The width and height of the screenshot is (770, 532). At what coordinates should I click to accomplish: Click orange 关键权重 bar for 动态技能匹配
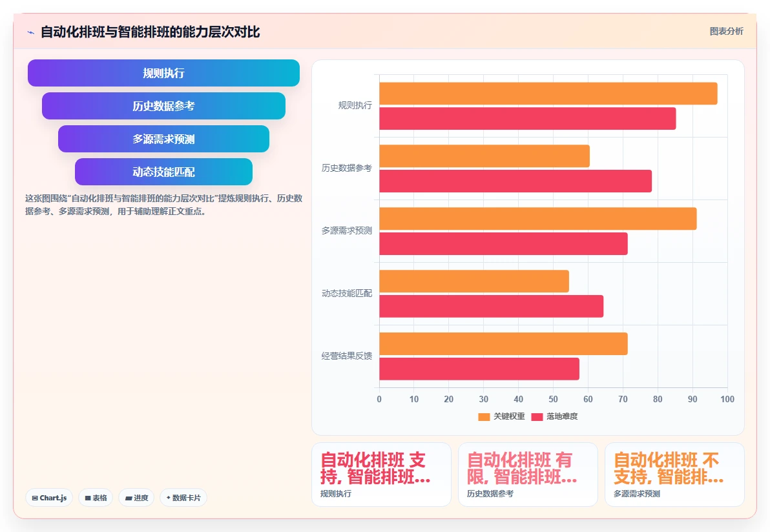(474, 281)
